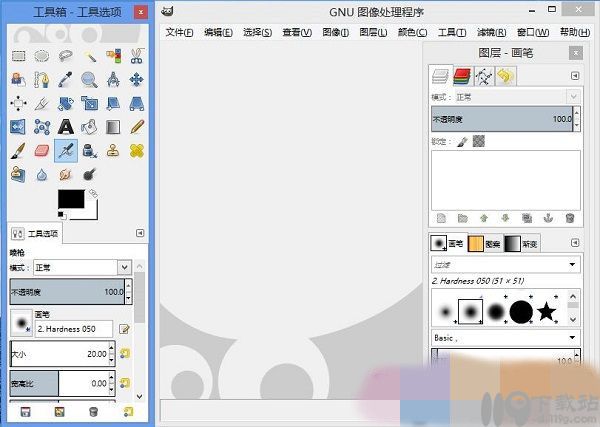Select the Blend gradient tool
Image resolution: width=600 pixels, height=427 pixels.
click(113, 127)
